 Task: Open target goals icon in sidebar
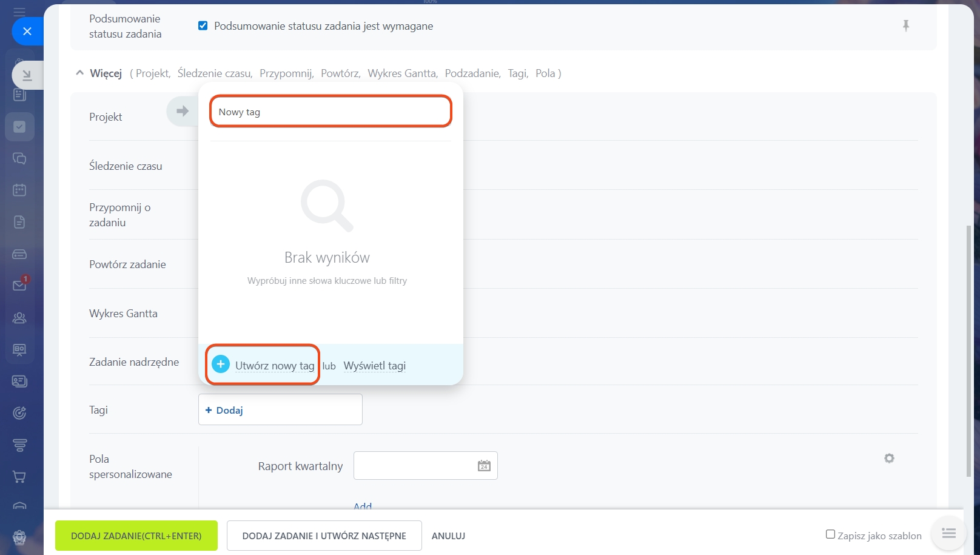(x=19, y=413)
